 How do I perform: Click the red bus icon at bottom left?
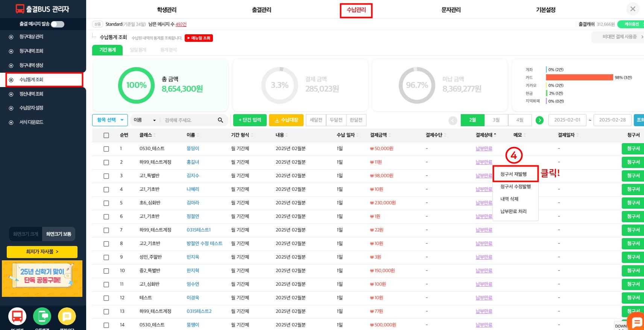(x=17, y=316)
